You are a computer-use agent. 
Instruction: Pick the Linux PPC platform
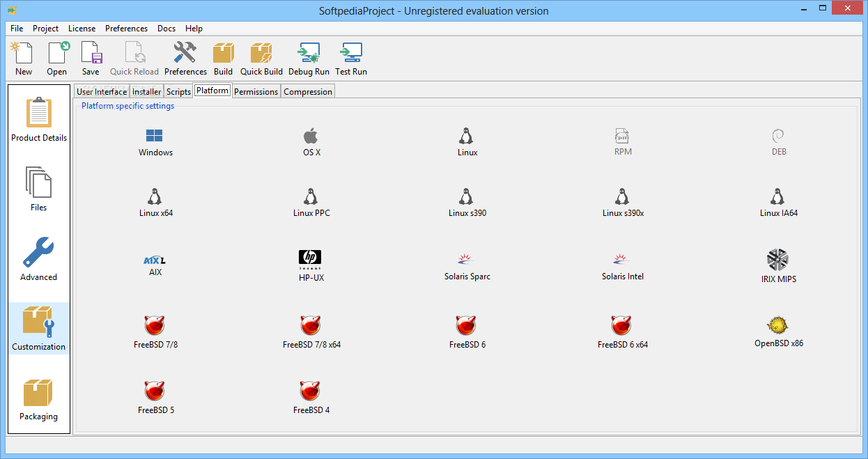(311, 203)
